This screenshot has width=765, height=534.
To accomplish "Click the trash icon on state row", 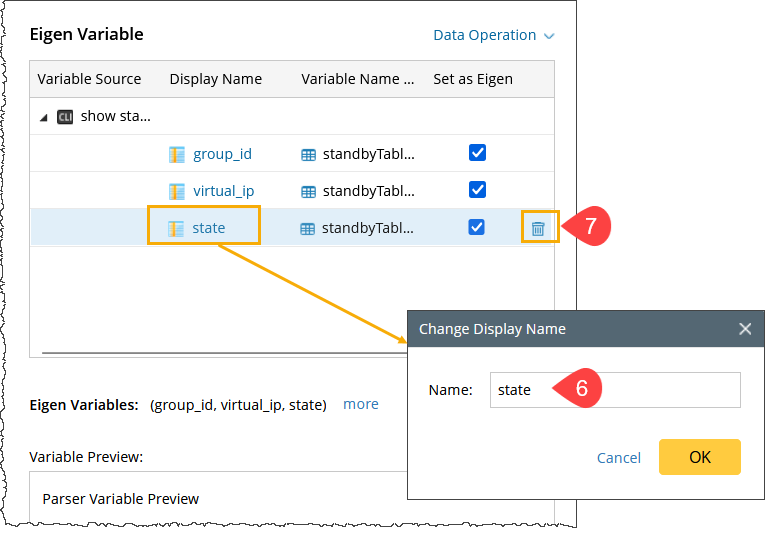I will (x=538, y=228).
